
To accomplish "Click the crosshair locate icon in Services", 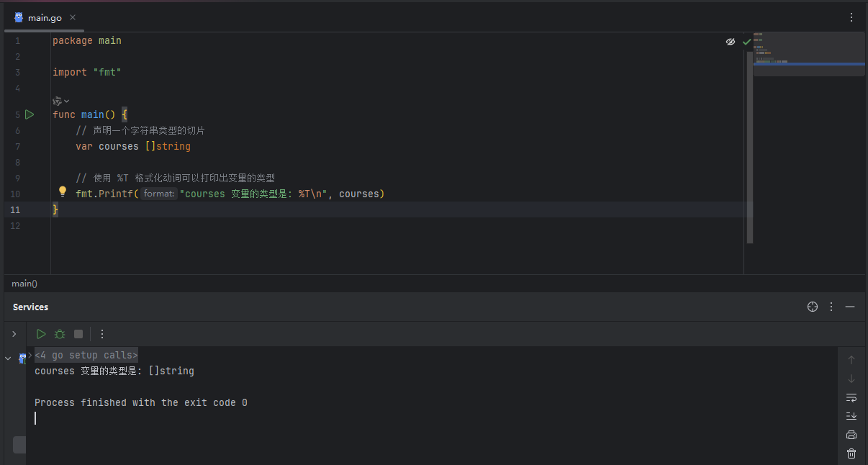I will (813, 307).
